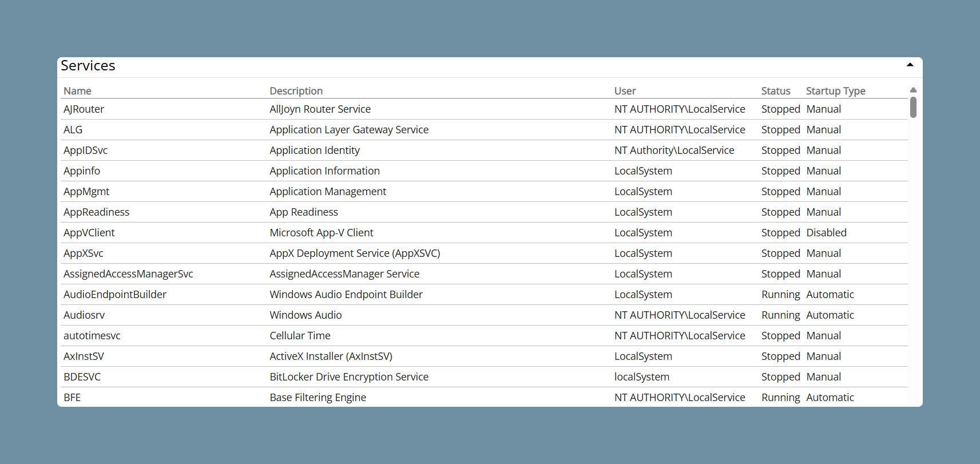Select the AppReadiness service name

click(x=96, y=212)
